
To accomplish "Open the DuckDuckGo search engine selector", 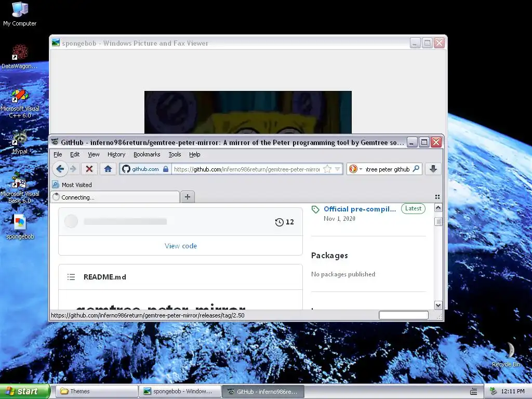I will tap(355, 169).
